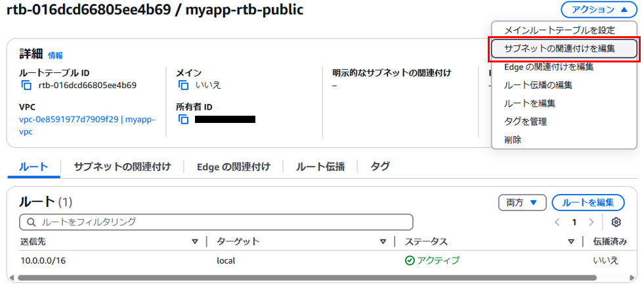
Task: Click the アクティブ status cell
Action: (x=432, y=260)
